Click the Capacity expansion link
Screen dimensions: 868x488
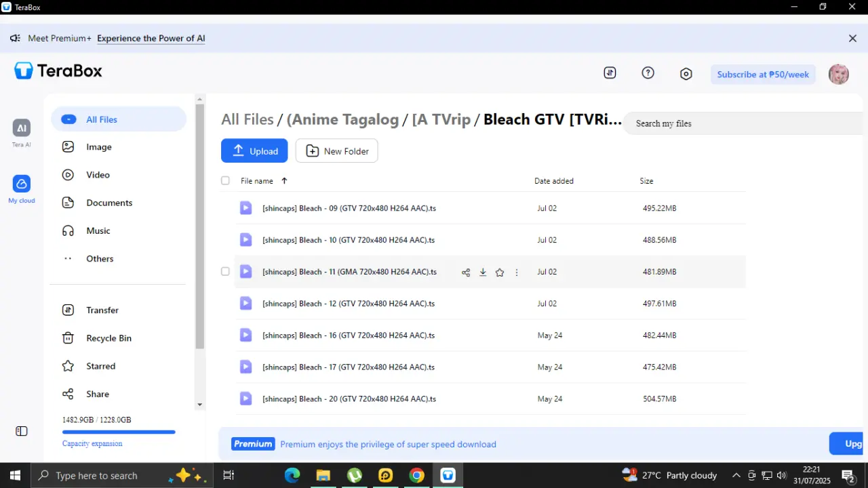click(92, 443)
